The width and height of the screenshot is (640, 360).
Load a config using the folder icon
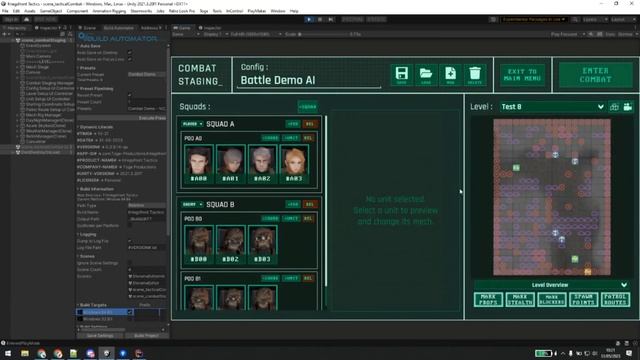point(426,75)
